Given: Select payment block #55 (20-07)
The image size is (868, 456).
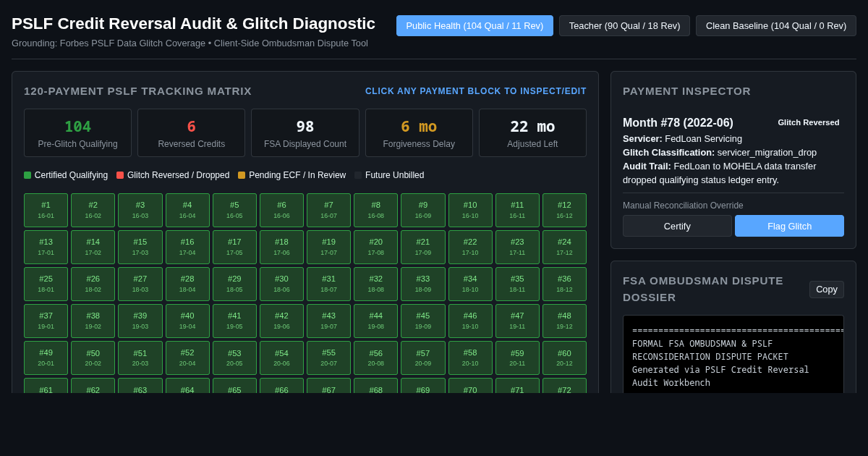Looking at the screenshot, I should pos(328,358).
